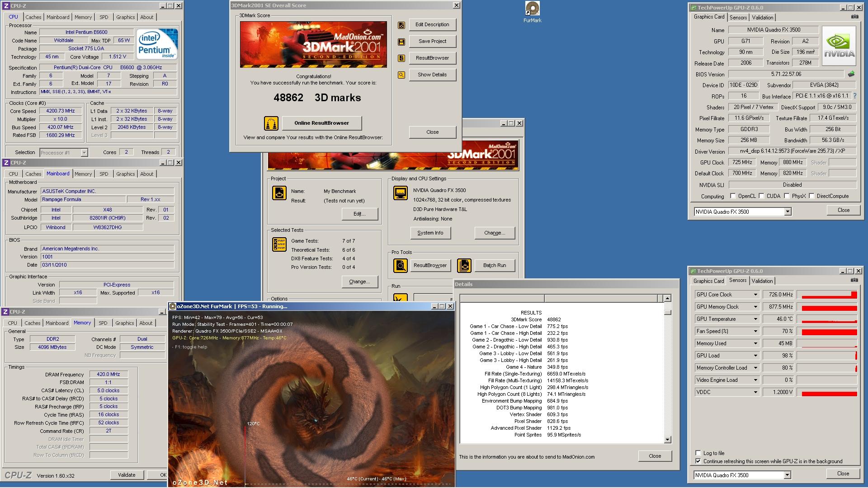The width and height of the screenshot is (868, 488).
Task: Open Validation tab in GPU-Z Graphics Card window
Action: (x=763, y=18)
